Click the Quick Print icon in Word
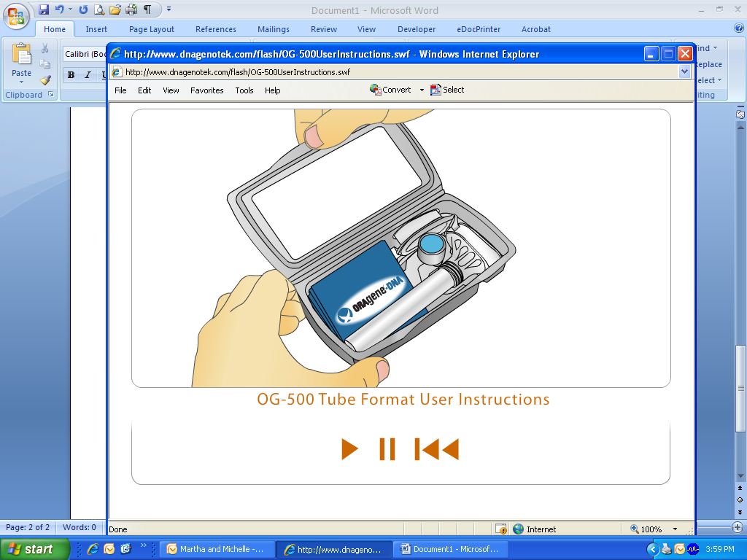Viewport: 747px width, 560px height. click(131, 9)
